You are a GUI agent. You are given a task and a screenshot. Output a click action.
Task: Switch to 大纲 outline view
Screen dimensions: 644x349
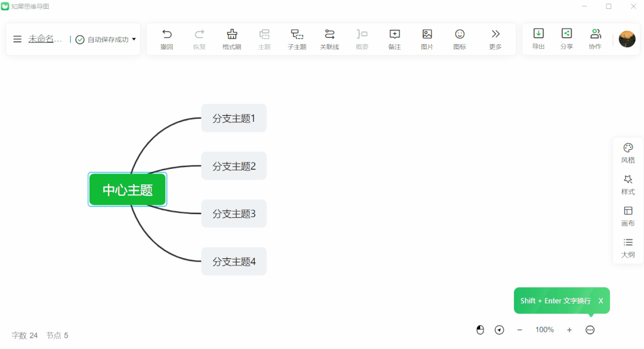(x=628, y=248)
